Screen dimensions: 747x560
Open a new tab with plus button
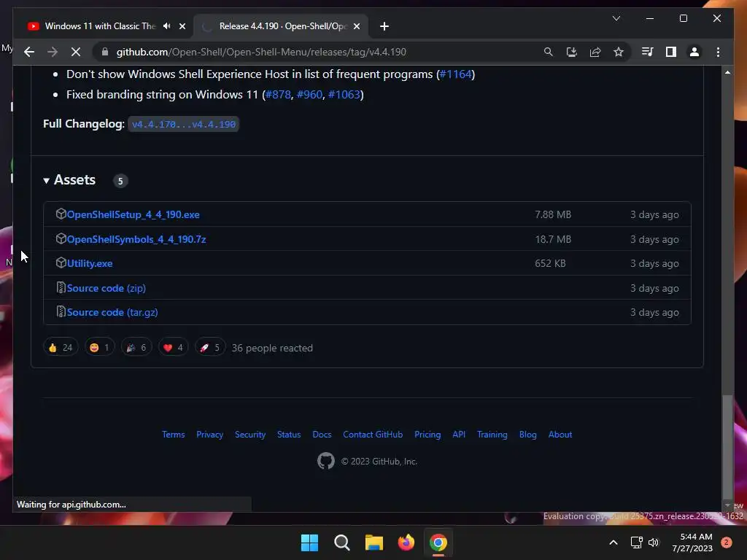pyautogui.click(x=384, y=26)
